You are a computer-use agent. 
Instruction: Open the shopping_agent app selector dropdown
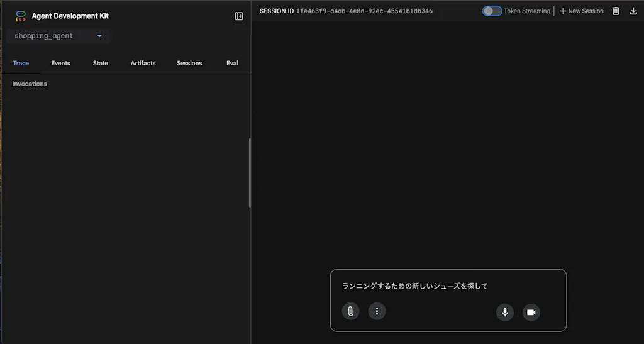58,36
